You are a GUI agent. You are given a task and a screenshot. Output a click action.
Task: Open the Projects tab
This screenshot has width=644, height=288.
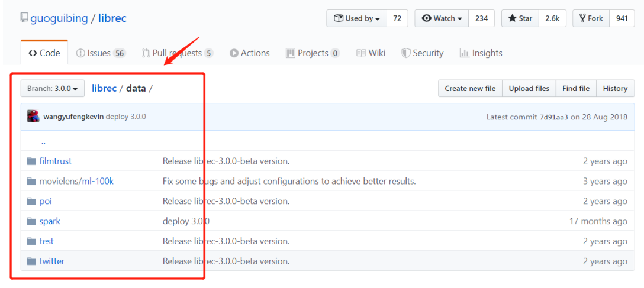313,53
